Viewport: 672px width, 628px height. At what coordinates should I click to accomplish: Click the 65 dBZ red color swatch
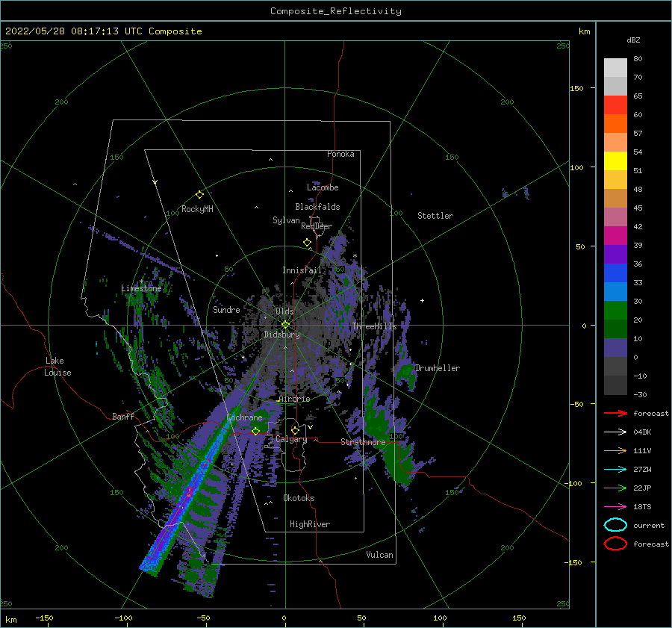tap(615, 105)
